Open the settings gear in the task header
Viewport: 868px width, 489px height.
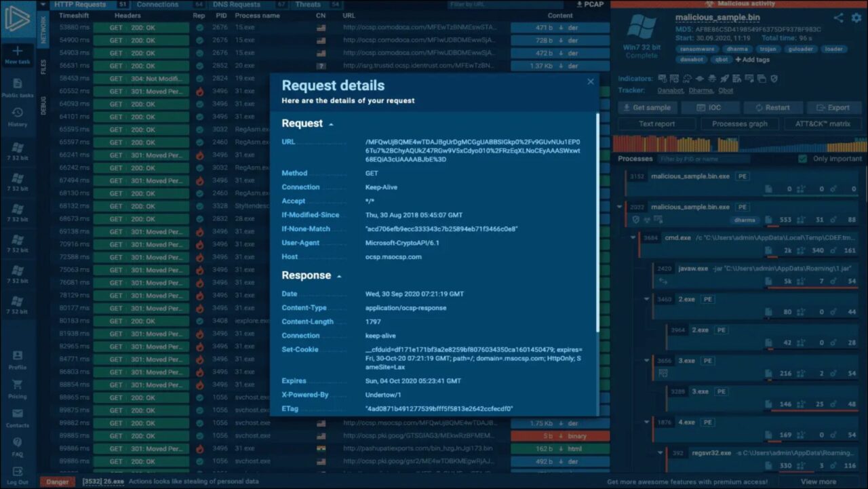[x=856, y=18]
